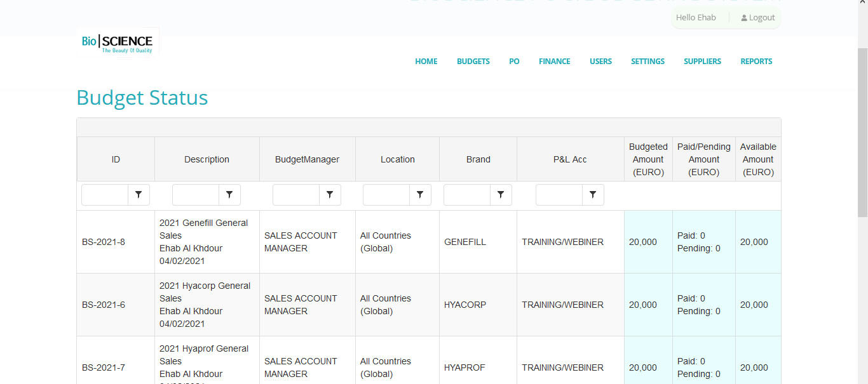Click the Budget Status page heading

(142, 98)
